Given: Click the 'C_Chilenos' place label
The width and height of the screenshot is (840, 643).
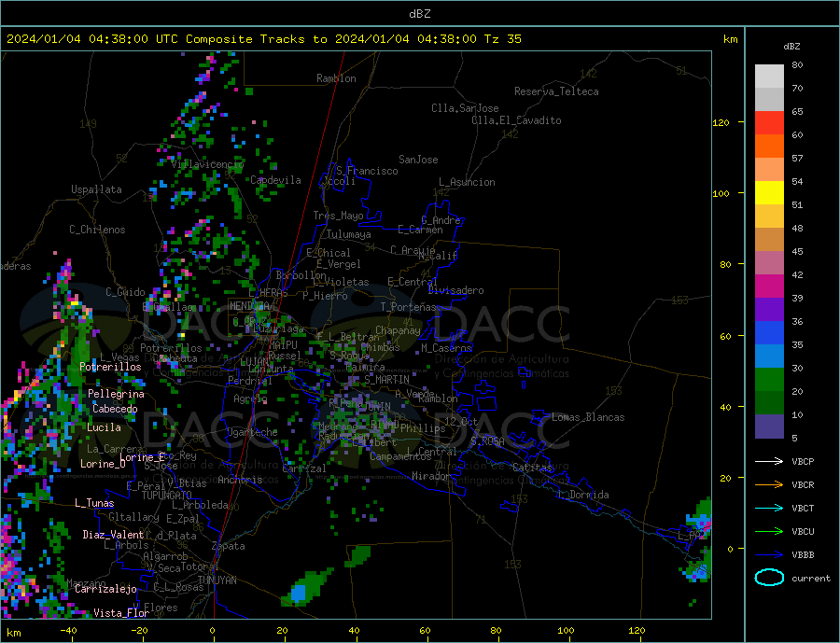Looking at the screenshot, I should [97, 230].
